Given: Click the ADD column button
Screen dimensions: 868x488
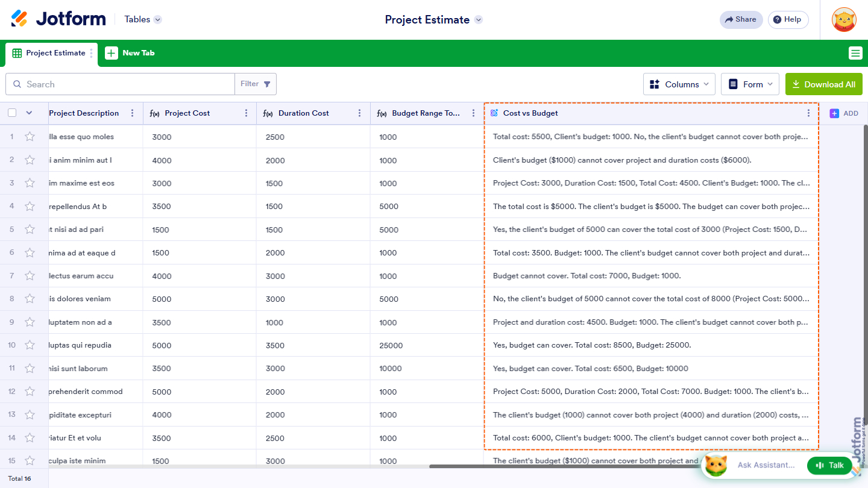Looking at the screenshot, I should 844,113.
